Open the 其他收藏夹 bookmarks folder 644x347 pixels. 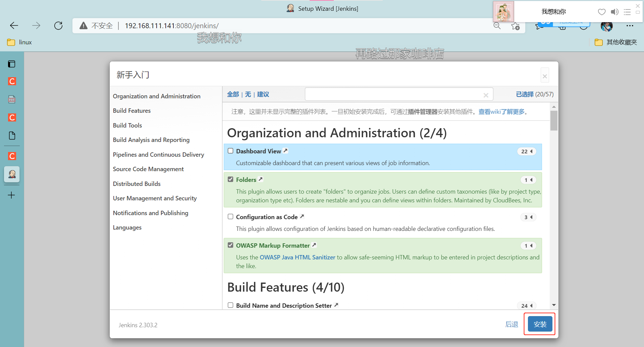point(616,42)
